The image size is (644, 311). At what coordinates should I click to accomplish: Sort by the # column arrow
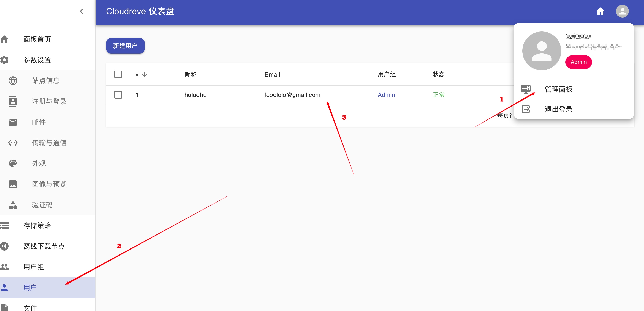point(145,74)
